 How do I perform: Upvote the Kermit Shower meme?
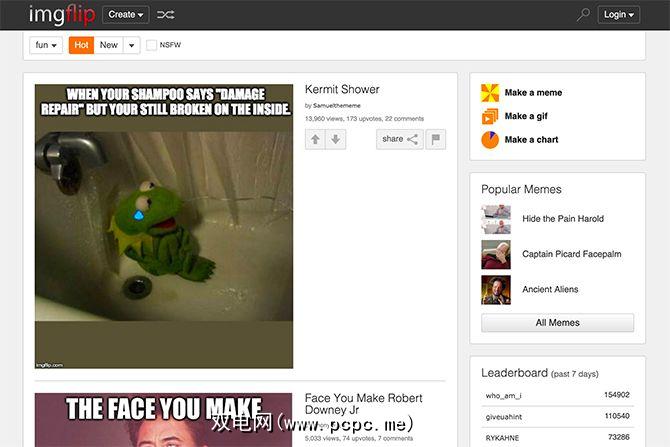point(315,139)
